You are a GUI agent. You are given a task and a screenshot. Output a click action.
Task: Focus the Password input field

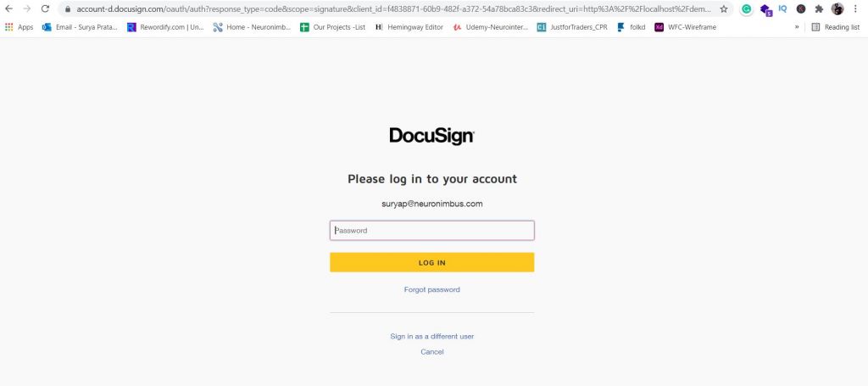point(431,231)
